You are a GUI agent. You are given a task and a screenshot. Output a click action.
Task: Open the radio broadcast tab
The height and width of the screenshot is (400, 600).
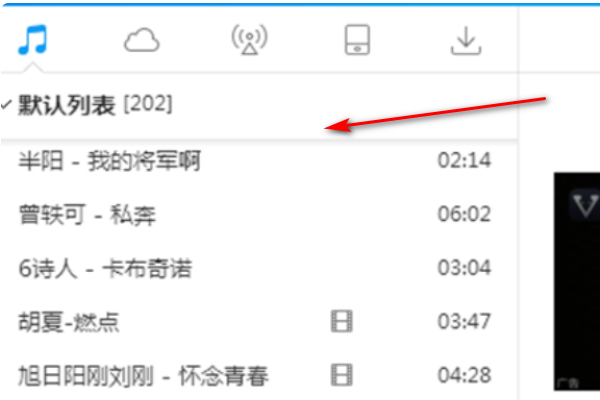[249, 39]
